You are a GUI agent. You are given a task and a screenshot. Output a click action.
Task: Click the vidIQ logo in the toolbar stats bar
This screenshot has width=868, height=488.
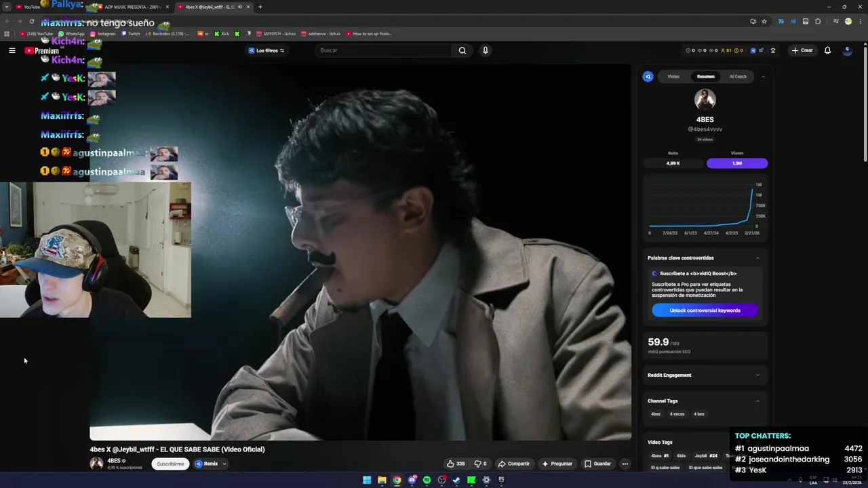click(x=753, y=50)
